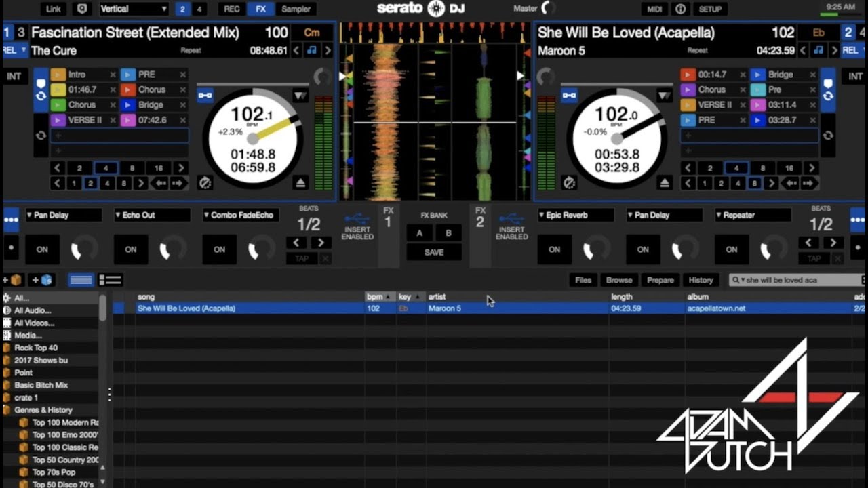Trigger the Bridge cue on deck 2
The height and width of the screenshot is (488, 868).
[758, 75]
